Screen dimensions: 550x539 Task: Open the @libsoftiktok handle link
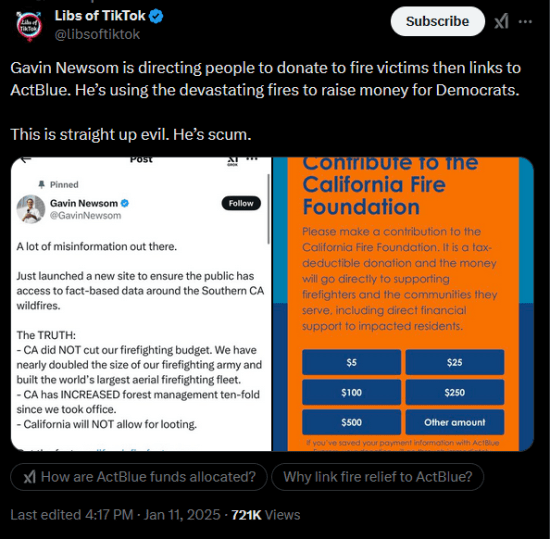pos(97,34)
